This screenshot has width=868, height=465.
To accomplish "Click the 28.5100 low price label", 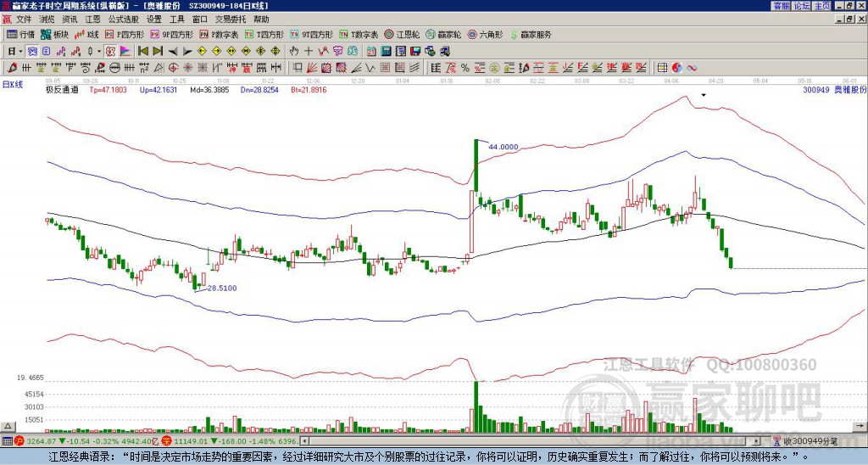I will 221,289.
